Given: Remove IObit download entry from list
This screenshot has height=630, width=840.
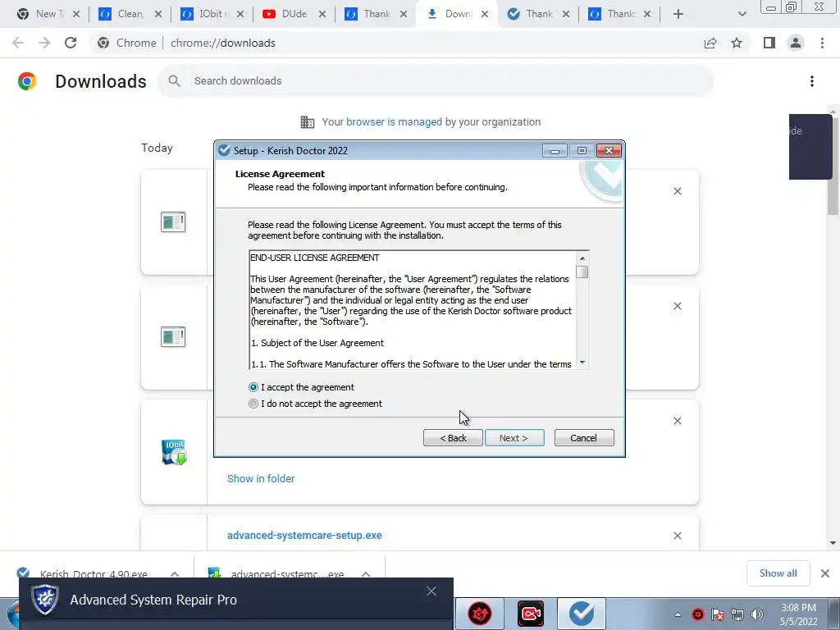Looking at the screenshot, I should tap(677, 421).
